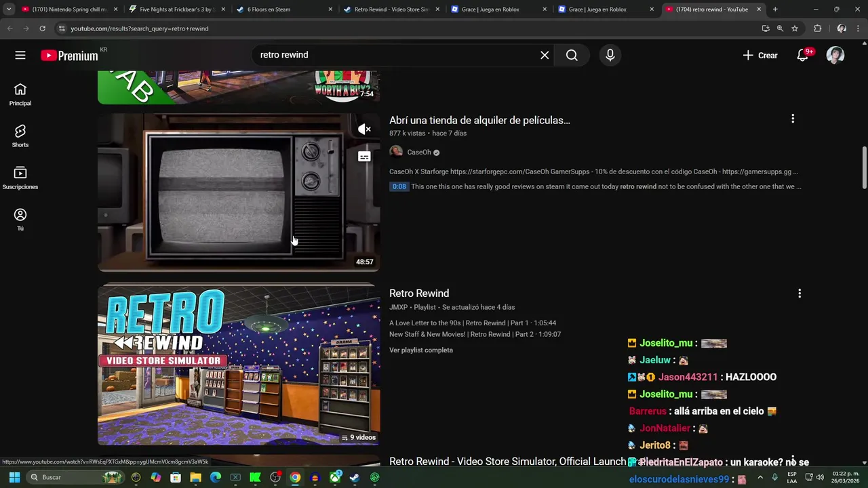
Task: Focus the Chrome address bar URL
Action: tap(407, 28)
